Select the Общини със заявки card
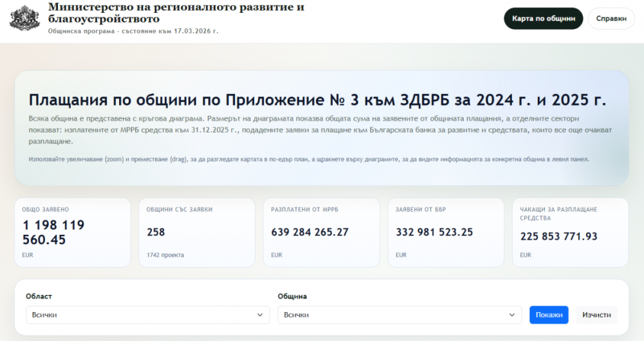Viewport: 644px width, 341px height. click(196, 232)
